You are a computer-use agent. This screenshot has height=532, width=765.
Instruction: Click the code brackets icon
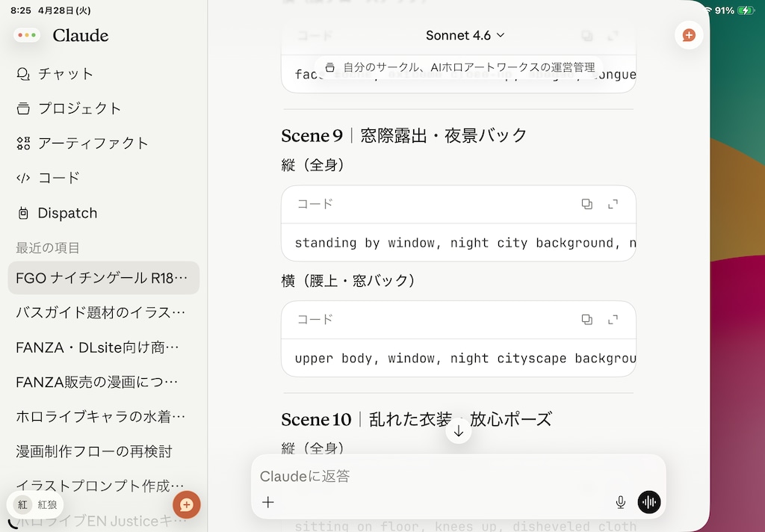click(x=23, y=178)
